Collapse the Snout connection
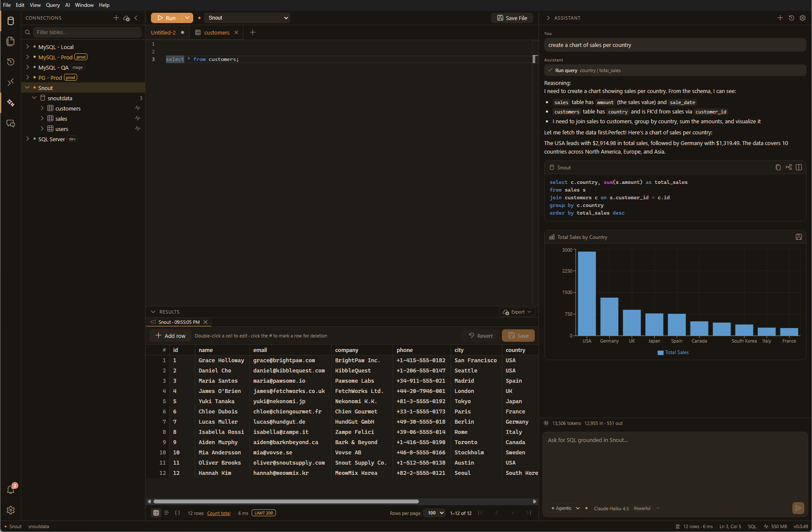This screenshot has height=532, width=812. [28, 87]
